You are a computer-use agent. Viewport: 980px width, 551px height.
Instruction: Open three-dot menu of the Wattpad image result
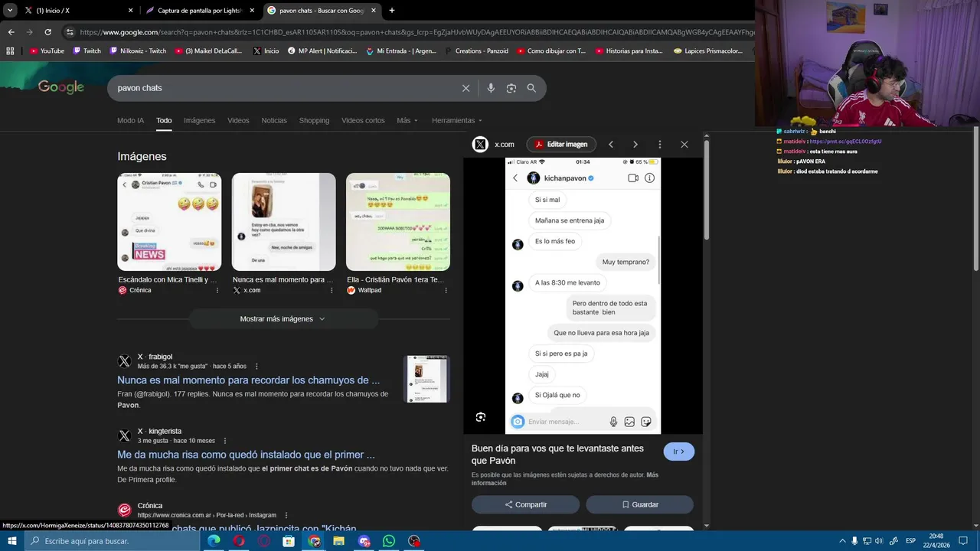pos(446,291)
